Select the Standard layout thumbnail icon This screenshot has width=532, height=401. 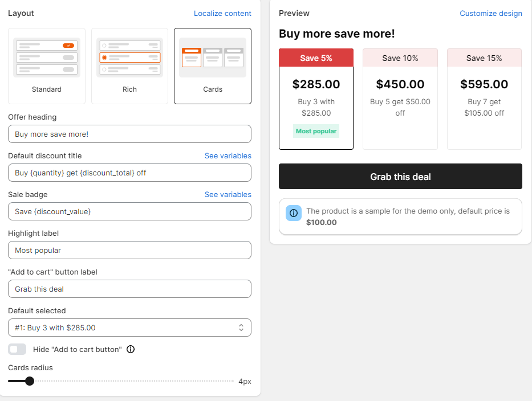(47, 58)
